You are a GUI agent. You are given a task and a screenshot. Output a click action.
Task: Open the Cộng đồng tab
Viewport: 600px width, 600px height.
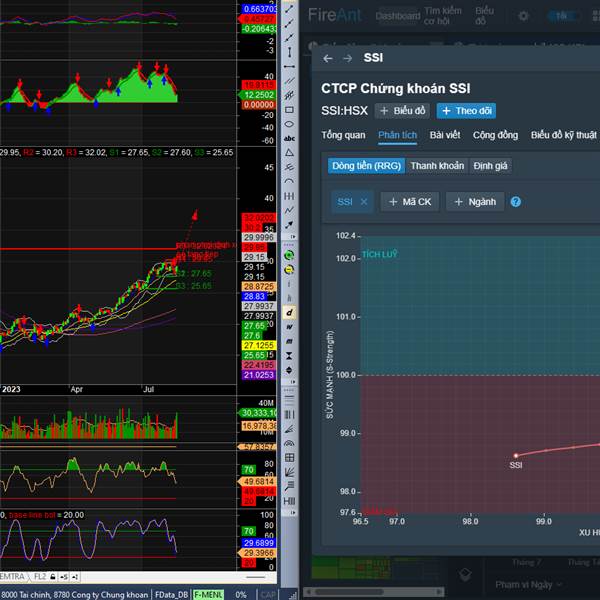point(495,135)
